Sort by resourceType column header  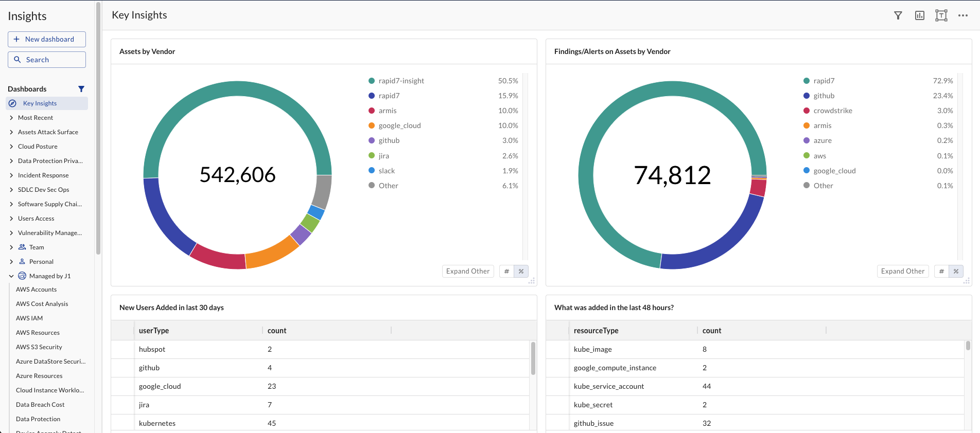click(596, 331)
